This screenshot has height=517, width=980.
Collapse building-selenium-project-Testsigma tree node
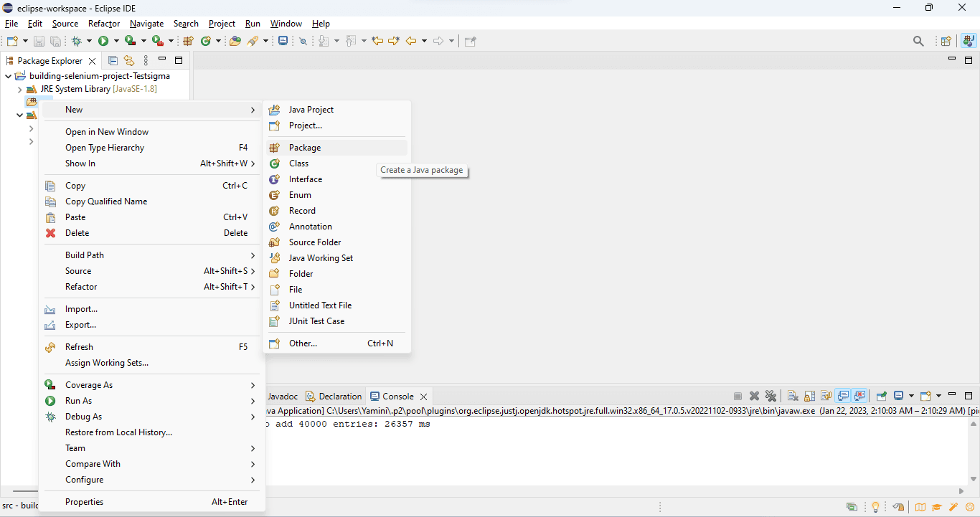point(9,75)
